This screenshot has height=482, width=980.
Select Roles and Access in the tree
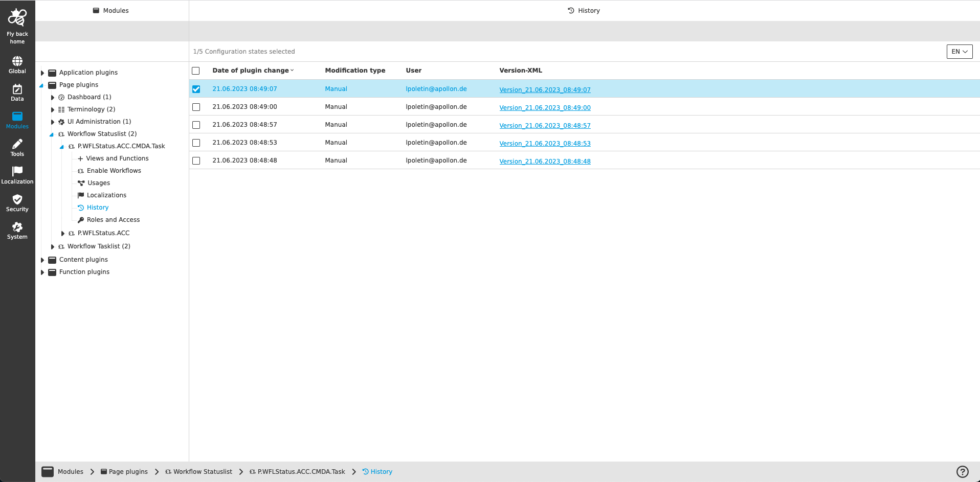[x=113, y=220]
